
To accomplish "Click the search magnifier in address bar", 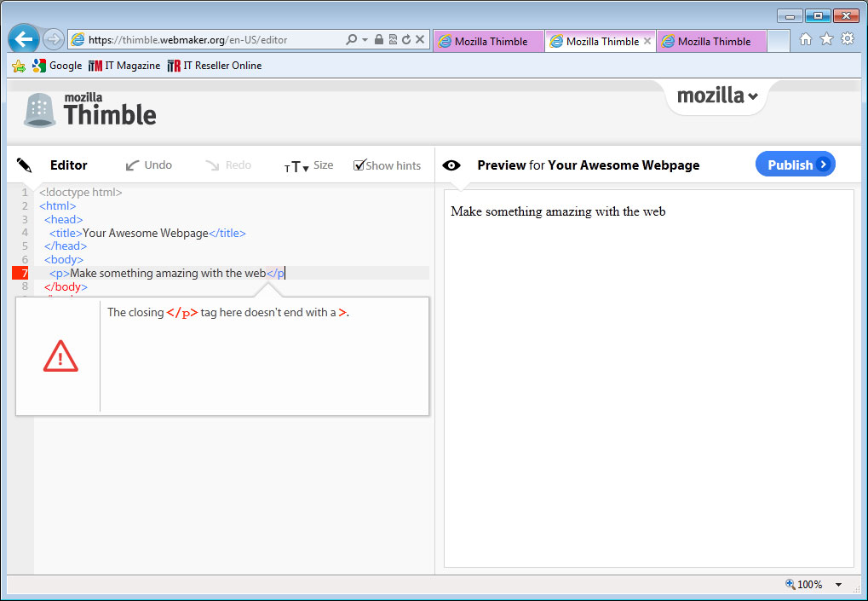I will pos(351,40).
